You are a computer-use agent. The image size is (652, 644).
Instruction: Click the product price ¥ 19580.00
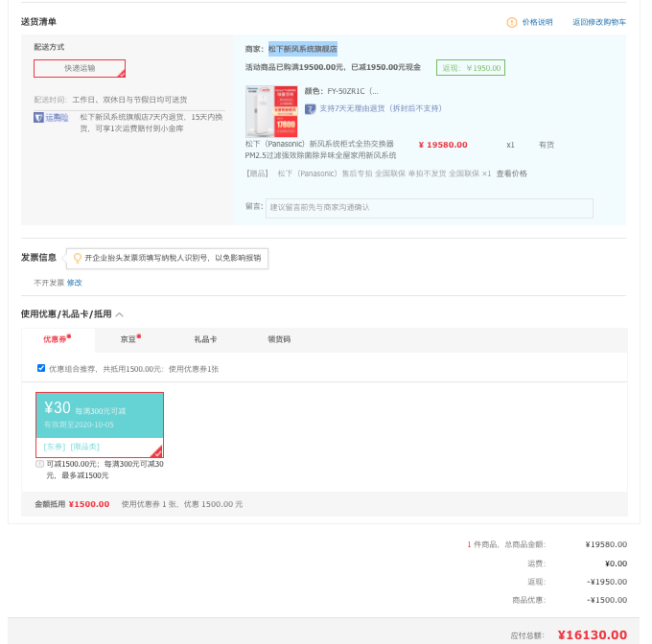click(443, 145)
